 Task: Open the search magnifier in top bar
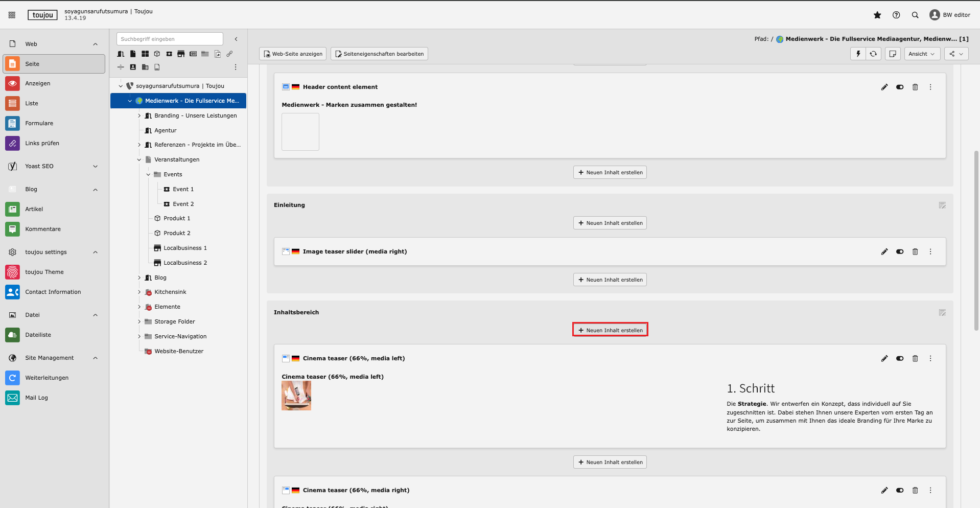point(915,15)
